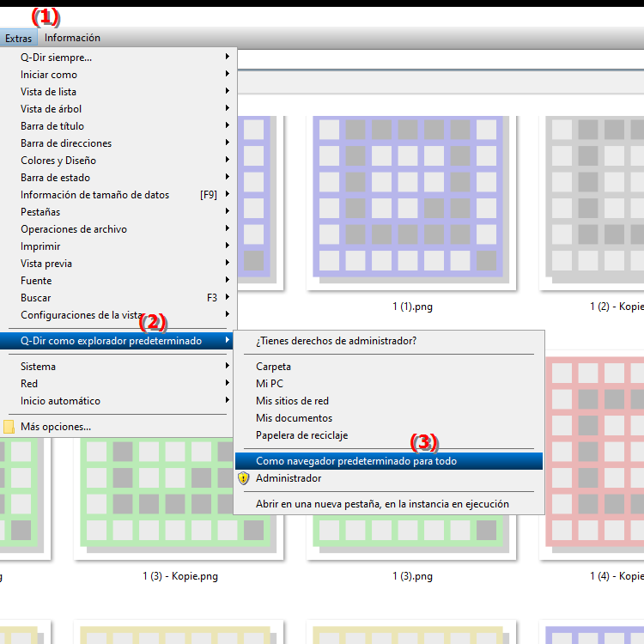Click the arrow next to Inicio automático

click(x=228, y=400)
